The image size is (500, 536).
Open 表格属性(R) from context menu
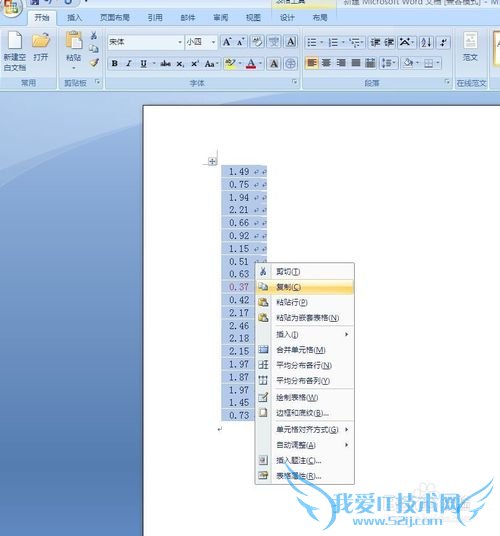(305, 475)
